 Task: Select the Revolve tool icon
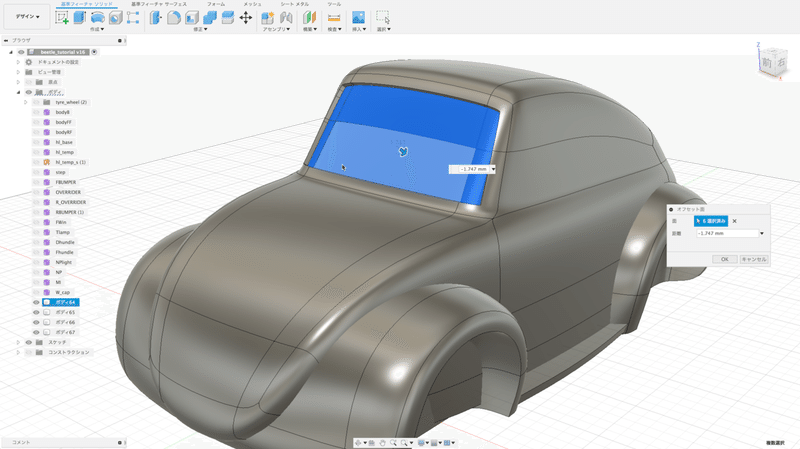98,17
